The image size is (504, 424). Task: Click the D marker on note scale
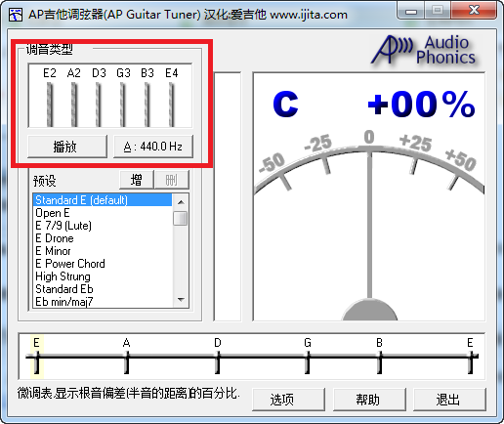(x=218, y=358)
